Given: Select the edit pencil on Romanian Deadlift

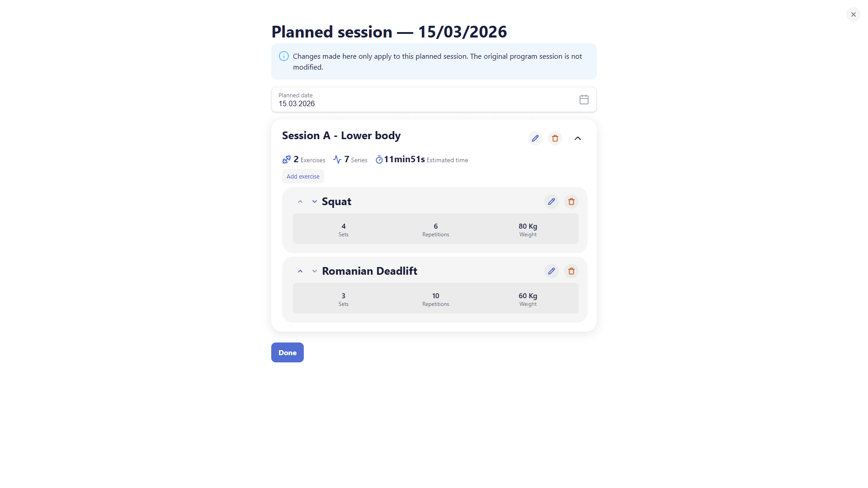Looking at the screenshot, I should [551, 271].
